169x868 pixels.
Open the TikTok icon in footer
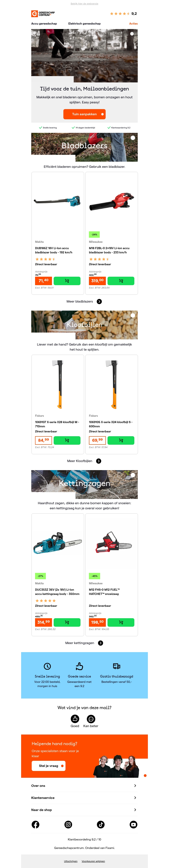(x=101, y=824)
